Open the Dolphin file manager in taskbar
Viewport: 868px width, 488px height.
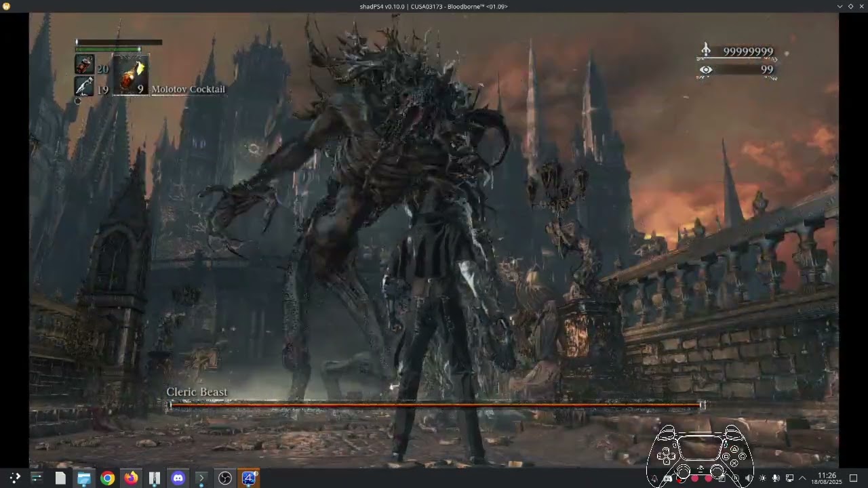click(x=83, y=478)
